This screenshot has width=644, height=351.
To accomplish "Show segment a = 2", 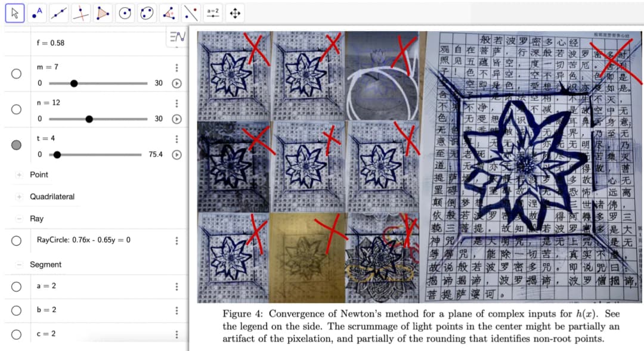I will [17, 287].
